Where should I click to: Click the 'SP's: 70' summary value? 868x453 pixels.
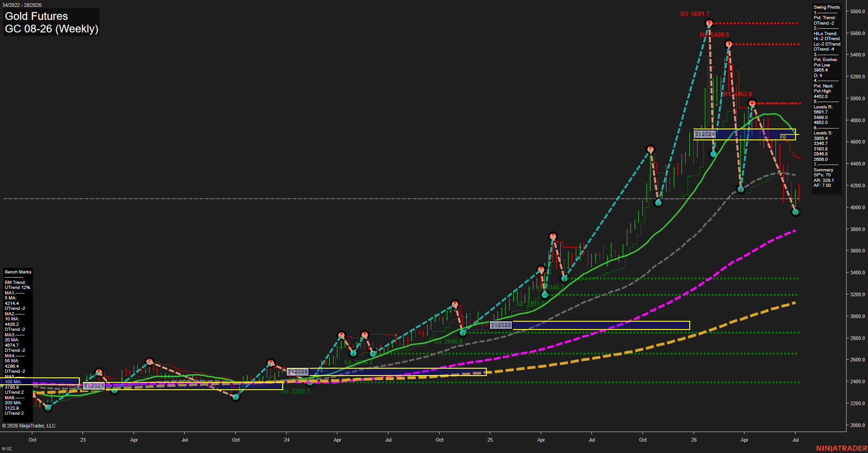(822, 175)
